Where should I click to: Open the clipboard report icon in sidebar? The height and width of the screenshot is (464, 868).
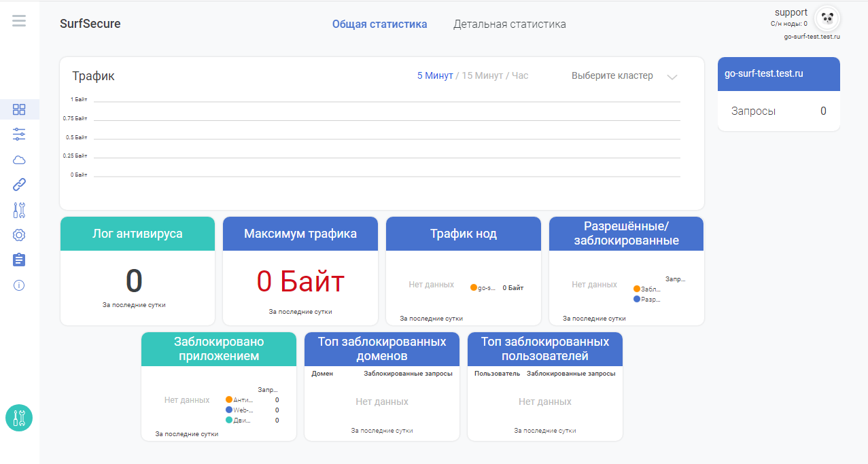tap(19, 260)
